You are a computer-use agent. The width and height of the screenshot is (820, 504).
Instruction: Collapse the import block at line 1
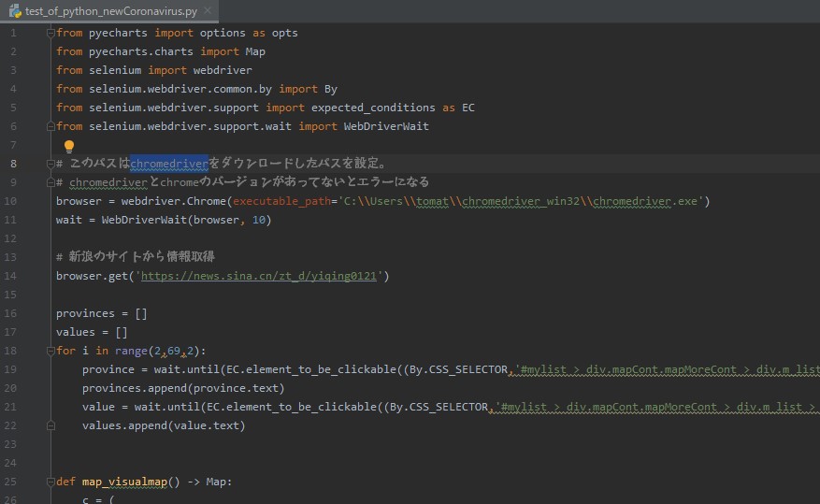(x=50, y=33)
